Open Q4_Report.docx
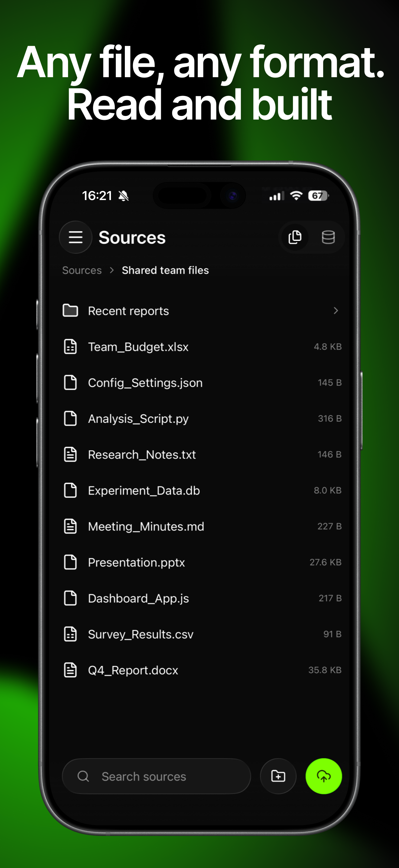The width and height of the screenshot is (399, 868). 202,670
